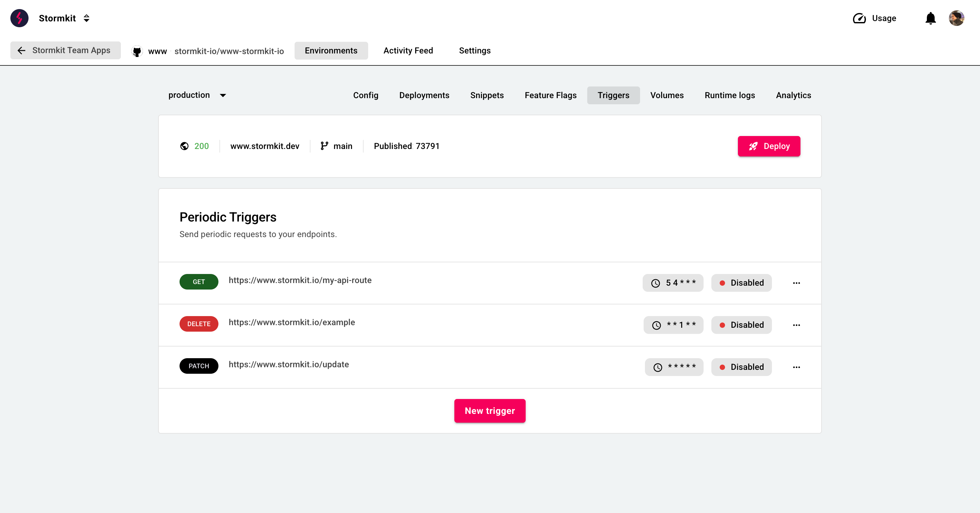Image resolution: width=980 pixels, height=513 pixels.
Task: Click the clock icon for /example schedule
Action: point(656,325)
